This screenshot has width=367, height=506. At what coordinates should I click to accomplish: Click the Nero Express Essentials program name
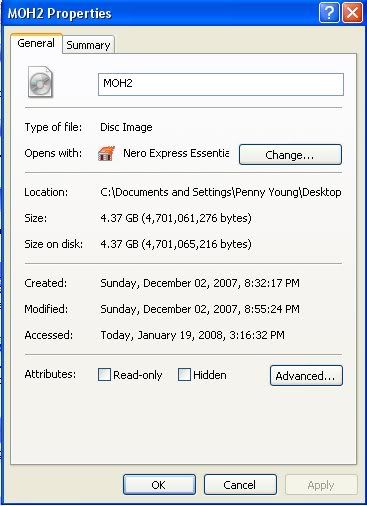[176, 153]
